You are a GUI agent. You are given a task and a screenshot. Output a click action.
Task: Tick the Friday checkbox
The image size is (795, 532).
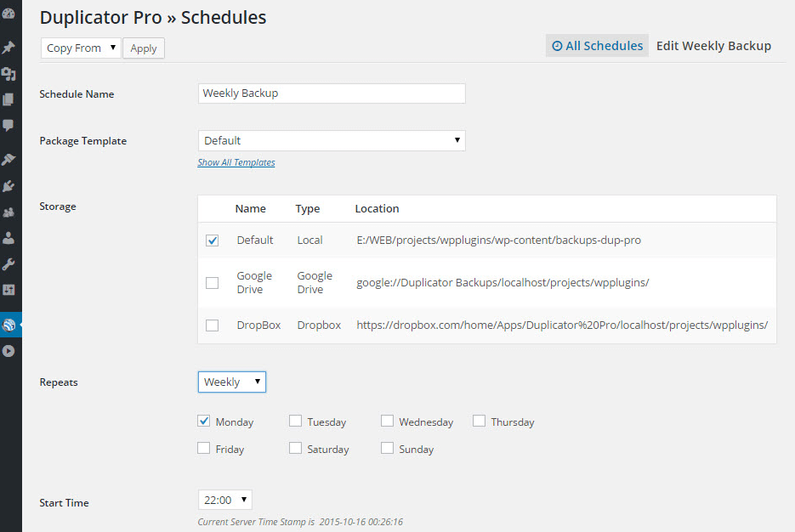204,448
